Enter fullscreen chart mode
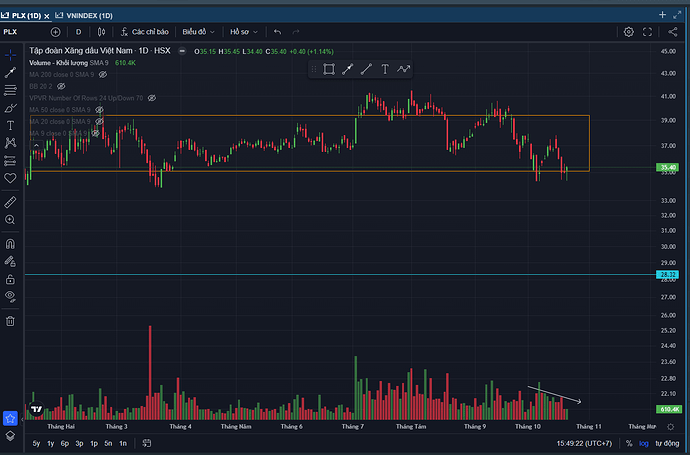The image size is (690, 455). [647, 32]
